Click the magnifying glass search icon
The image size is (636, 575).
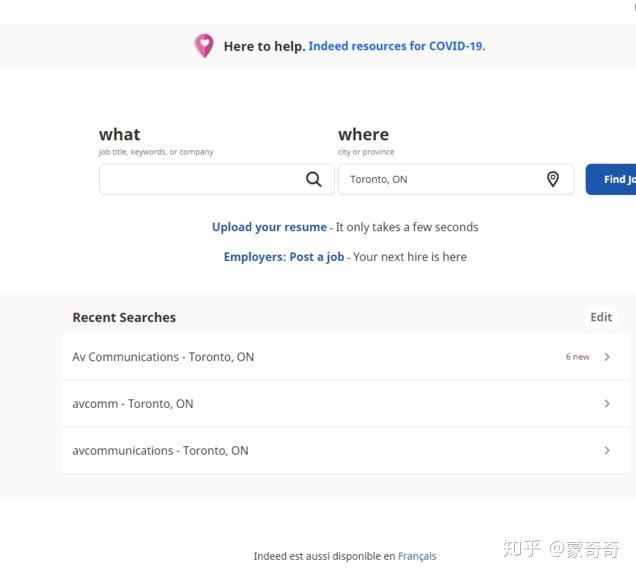point(314,179)
